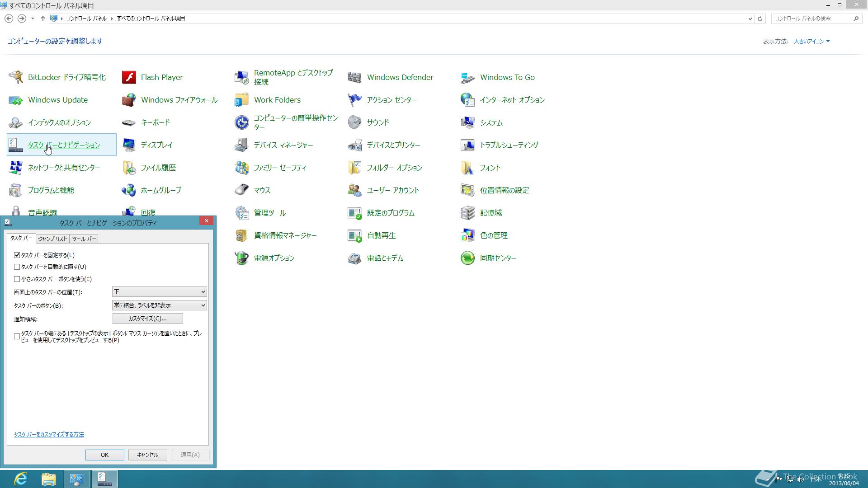Expand the 表示方法 大きいアイコン dropdown
The height and width of the screenshot is (488, 868).
pos(811,42)
